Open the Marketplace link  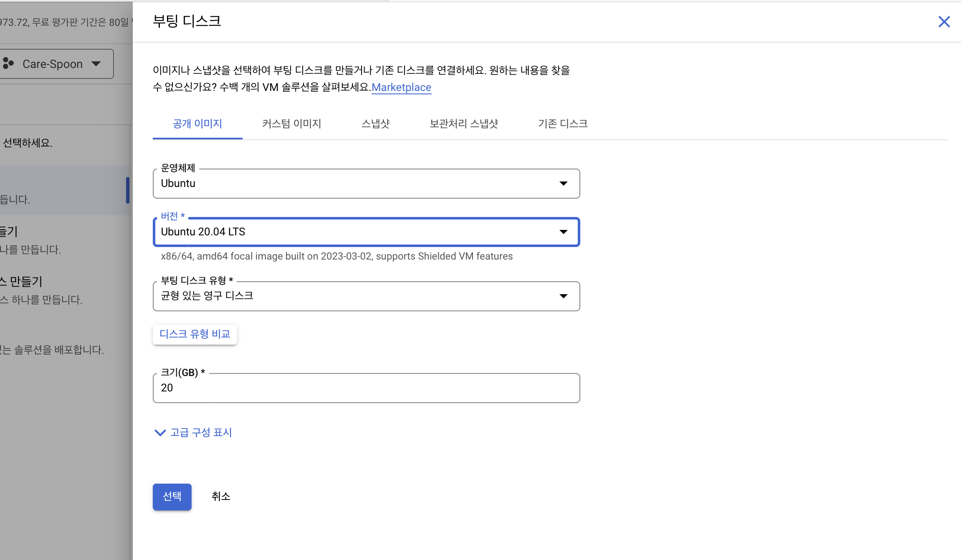point(401,87)
